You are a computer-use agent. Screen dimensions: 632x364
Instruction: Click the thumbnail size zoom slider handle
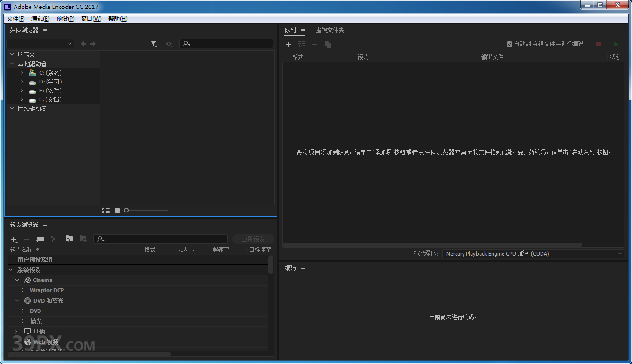pyautogui.click(x=126, y=211)
